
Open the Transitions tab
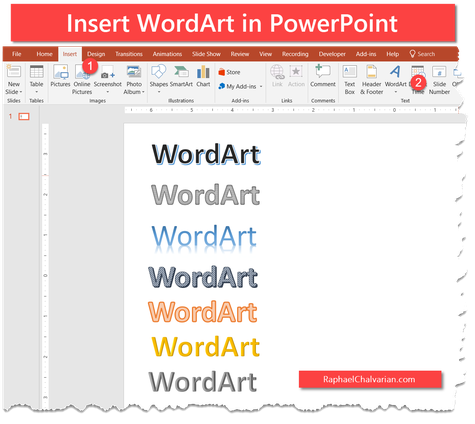click(x=129, y=54)
